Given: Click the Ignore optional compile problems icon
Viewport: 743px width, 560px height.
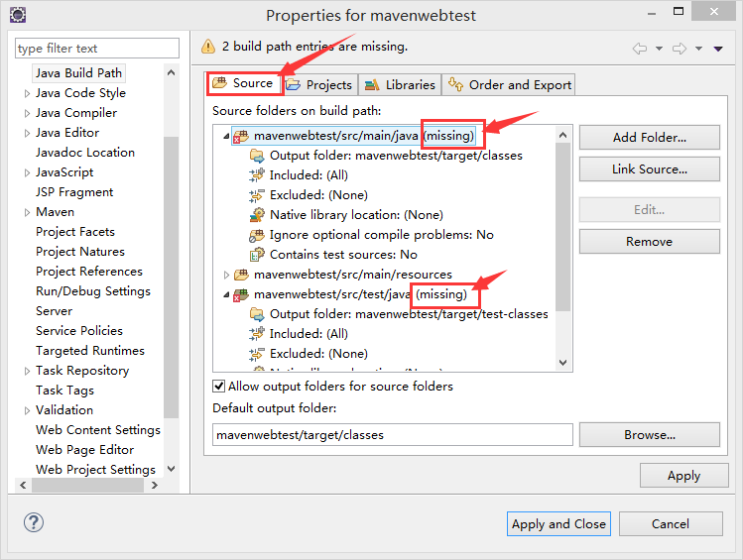Looking at the screenshot, I should [x=257, y=235].
